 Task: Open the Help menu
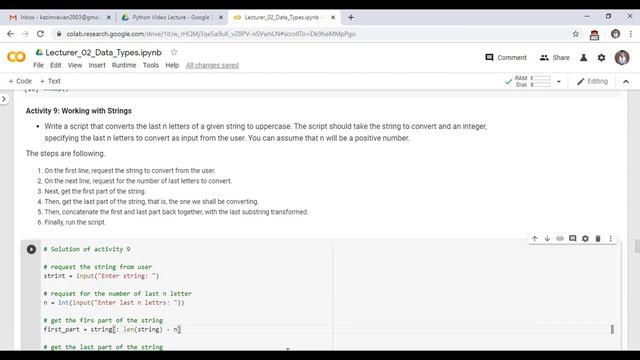tap(172, 65)
